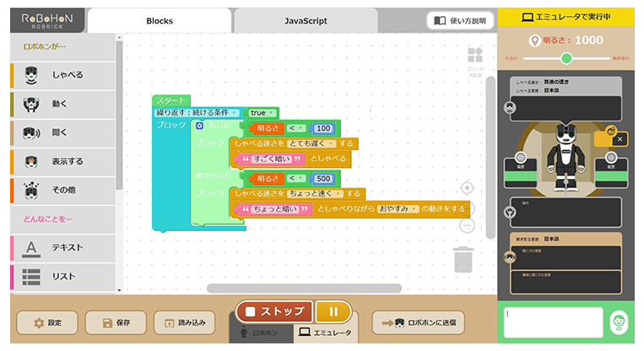
Task: Click the workspace horizontal scrollbar
Action: point(304,289)
